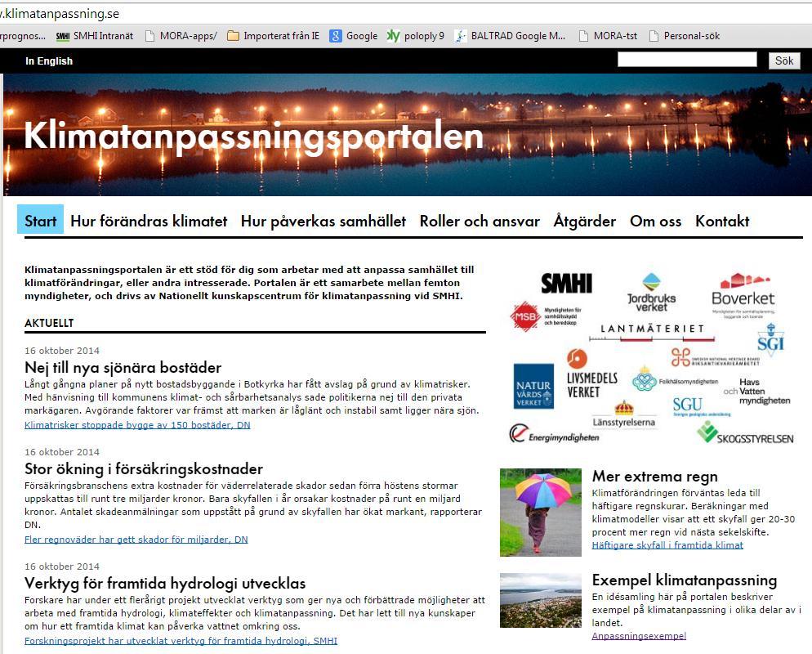Image resolution: width=812 pixels, height=654 pixels.
Task: Open link Klimatrisker stoppade bygge av 150 bostäder
Action: tap(137, 425)
